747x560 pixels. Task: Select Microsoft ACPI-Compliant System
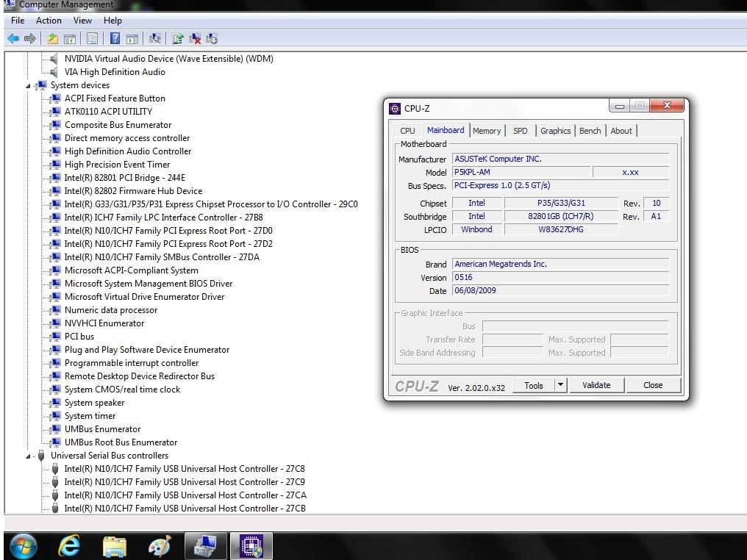pyautogui.click(x=132, y=270)
